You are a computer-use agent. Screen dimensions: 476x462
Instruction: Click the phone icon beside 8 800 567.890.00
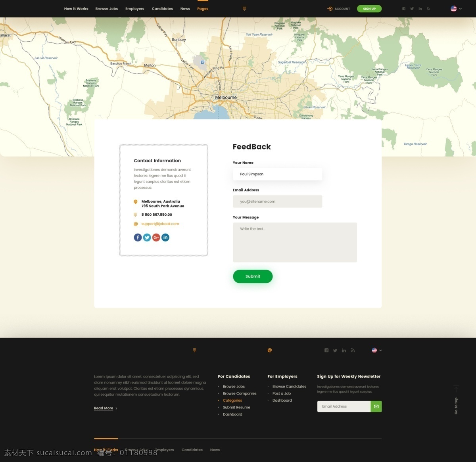tap(135, 215)
